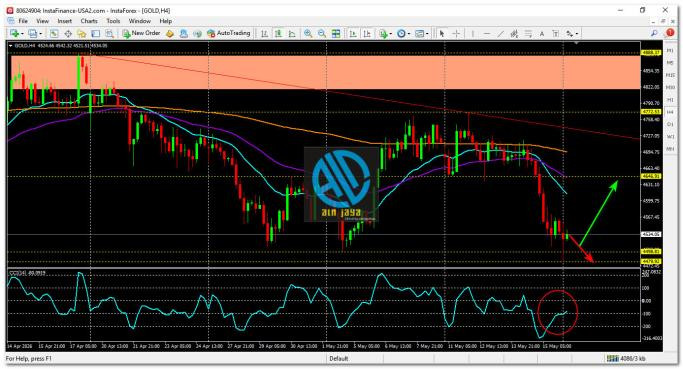Toggle the Navigator star-folder icon
This screenshot has width=683, height=369.
[81, 34]
